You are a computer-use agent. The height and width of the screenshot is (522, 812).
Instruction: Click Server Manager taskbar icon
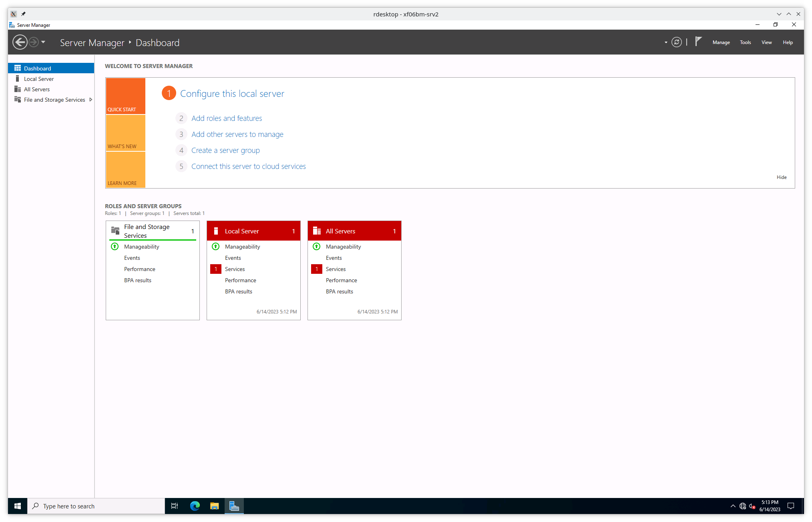point(234,506)
